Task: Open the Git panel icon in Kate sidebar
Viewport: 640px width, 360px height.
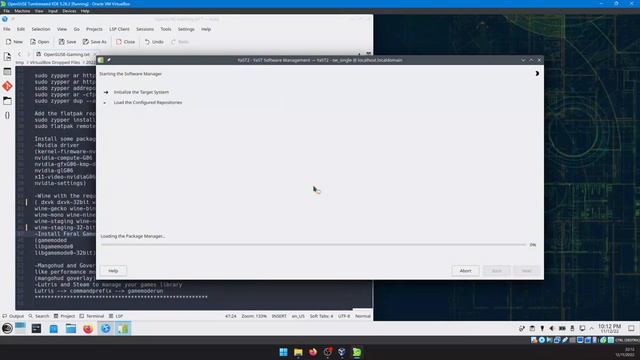Action: [7, 86]
